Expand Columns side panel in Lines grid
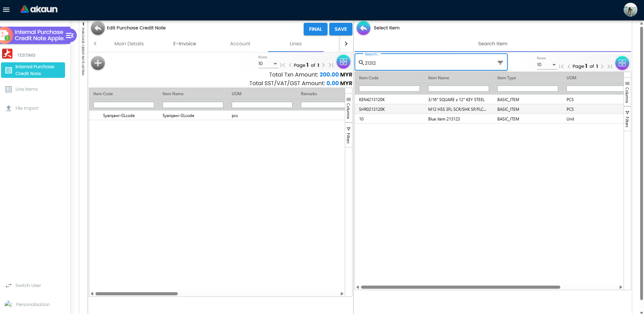 pyautogui.click(x=349, y=108)
